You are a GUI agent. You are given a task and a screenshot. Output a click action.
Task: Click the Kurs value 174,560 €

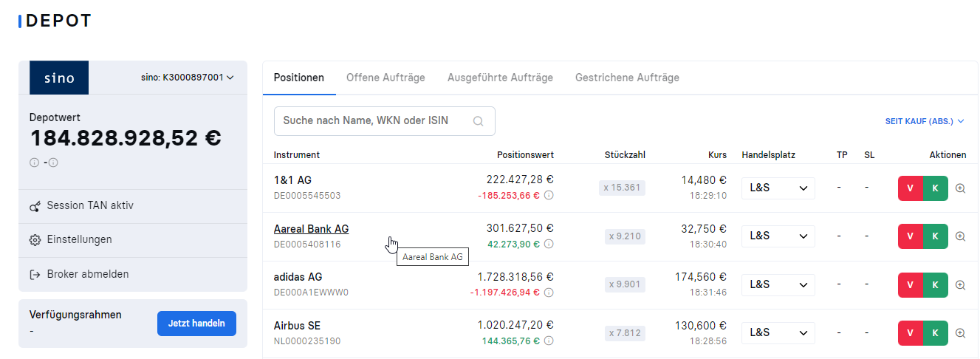coord(701,277)
